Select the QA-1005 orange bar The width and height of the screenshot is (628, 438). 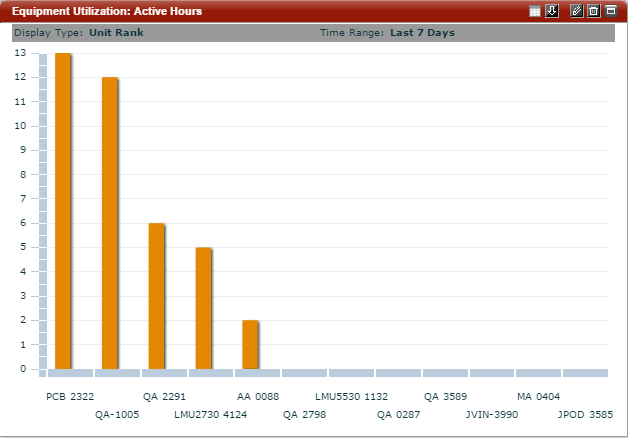110,223
